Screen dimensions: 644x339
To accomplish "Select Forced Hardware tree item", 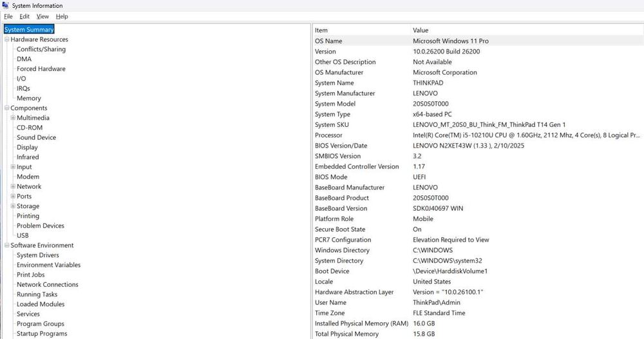I will tap(41, 68).
